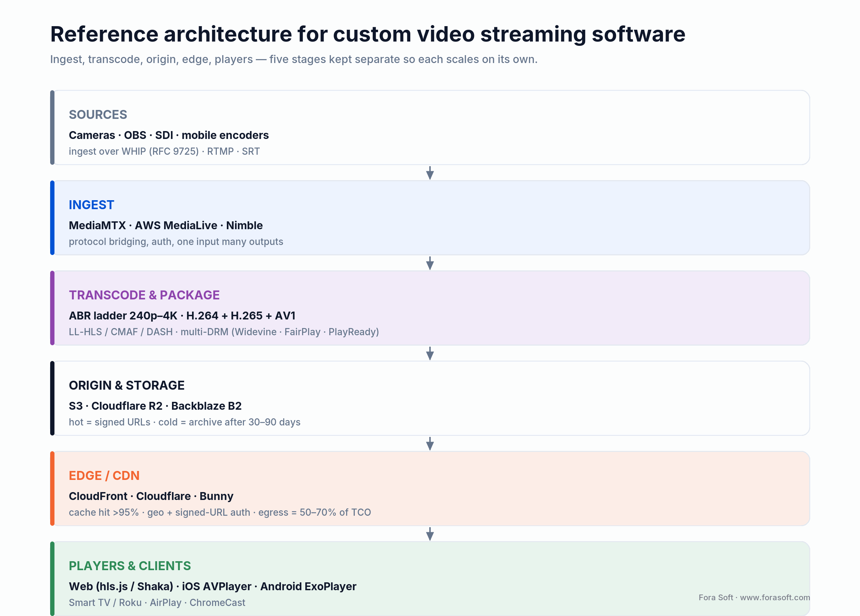Click 'ABR ladder 240p–4K · H.264 + H.265 + AV1'
The height and width of the screenshot is (616, 860).
(182, 316)
